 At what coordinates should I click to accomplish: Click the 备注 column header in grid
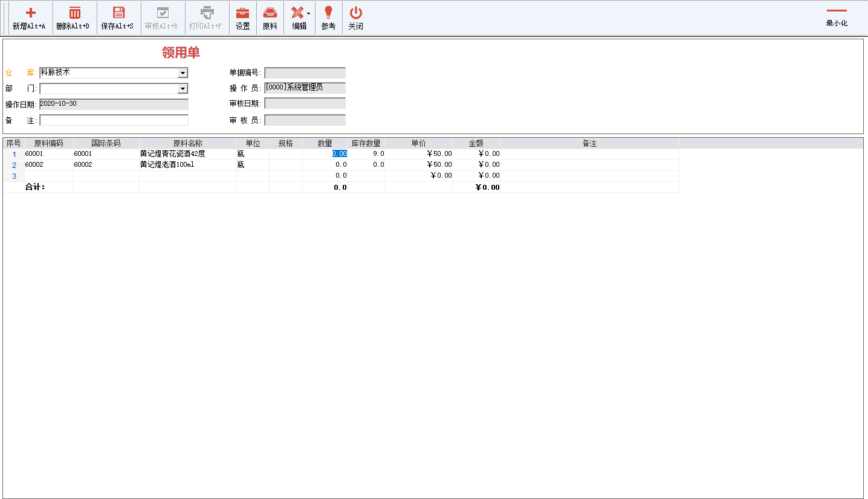point(589,143)
